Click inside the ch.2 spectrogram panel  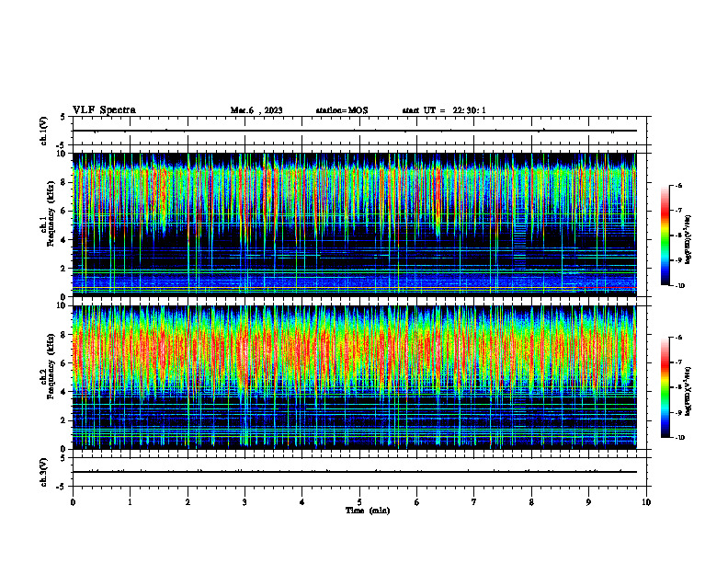[x=354, y=377]
